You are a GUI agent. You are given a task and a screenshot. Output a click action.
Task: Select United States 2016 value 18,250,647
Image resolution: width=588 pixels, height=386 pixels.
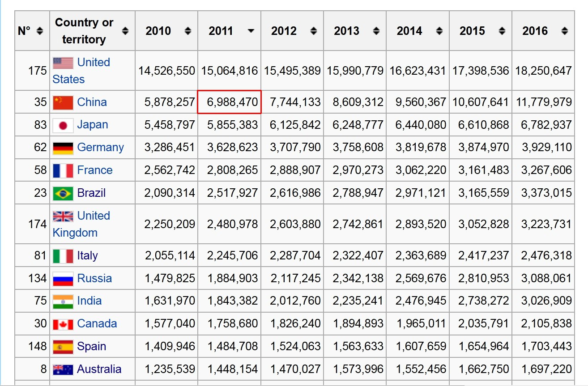[x=543, y=71]
